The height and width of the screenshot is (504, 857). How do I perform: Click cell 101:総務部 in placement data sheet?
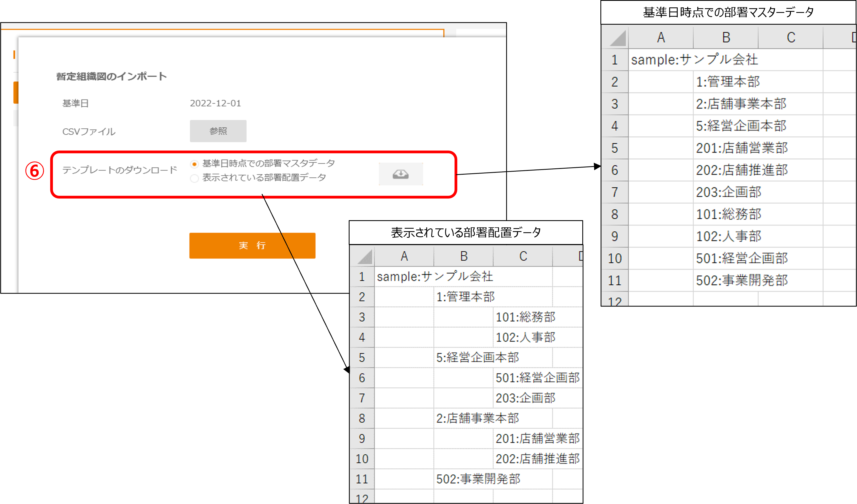[x=525, y=317]
